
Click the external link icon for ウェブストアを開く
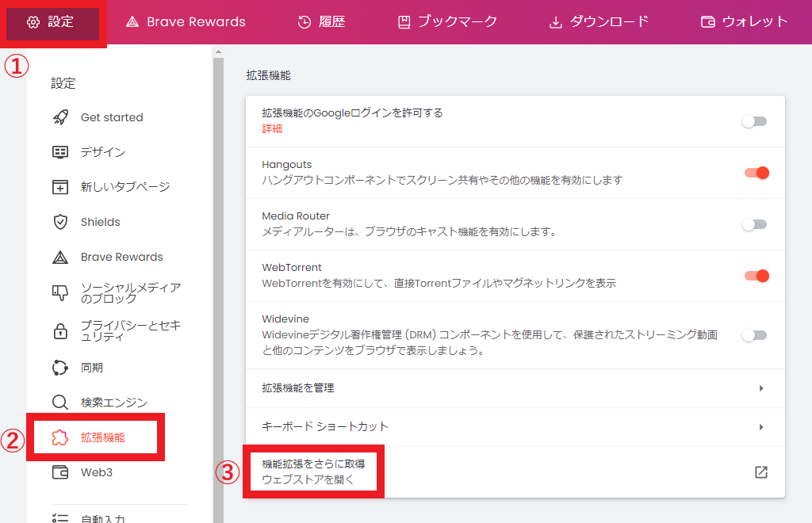pyautogui.click(x=760, y=471)
